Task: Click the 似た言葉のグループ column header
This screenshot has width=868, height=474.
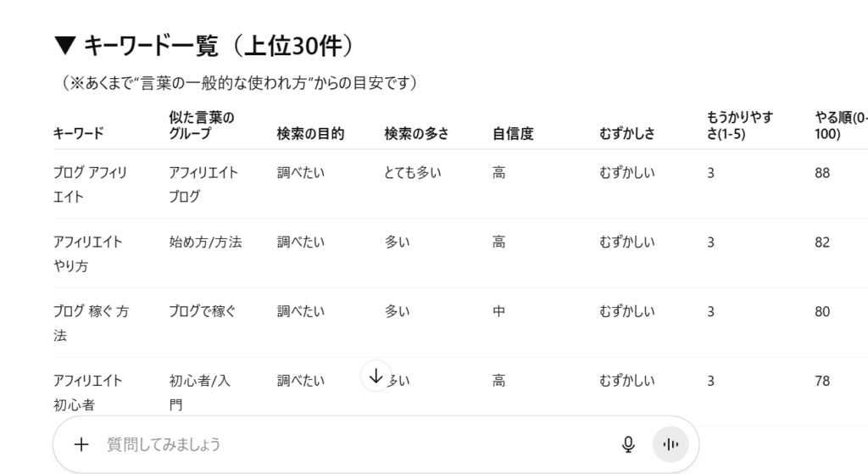Action: 202,125
